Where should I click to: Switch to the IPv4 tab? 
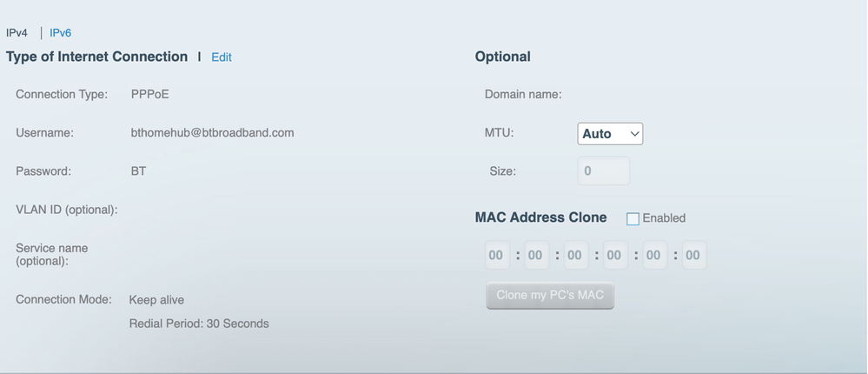pyautogui.click(x=17, y=33)
